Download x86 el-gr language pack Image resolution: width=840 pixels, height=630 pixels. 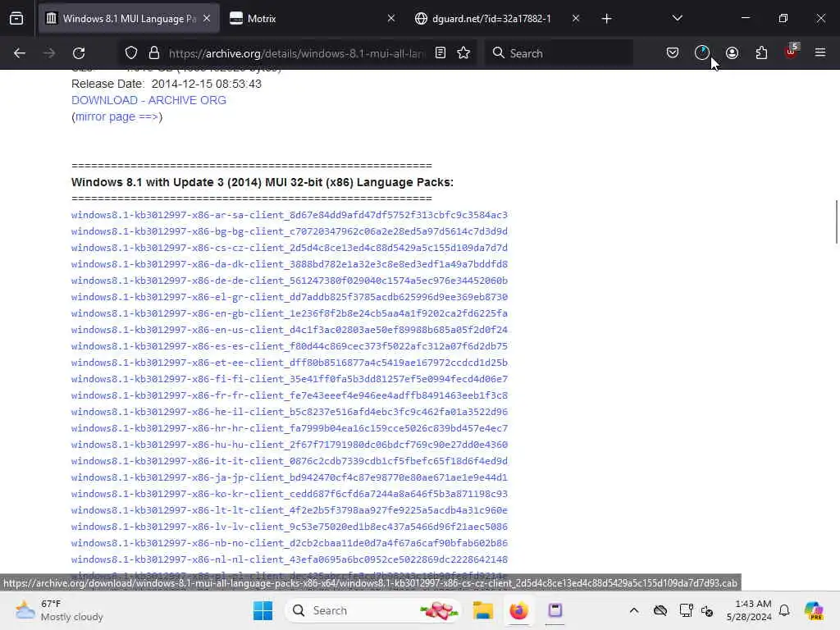tap(290, 297)
